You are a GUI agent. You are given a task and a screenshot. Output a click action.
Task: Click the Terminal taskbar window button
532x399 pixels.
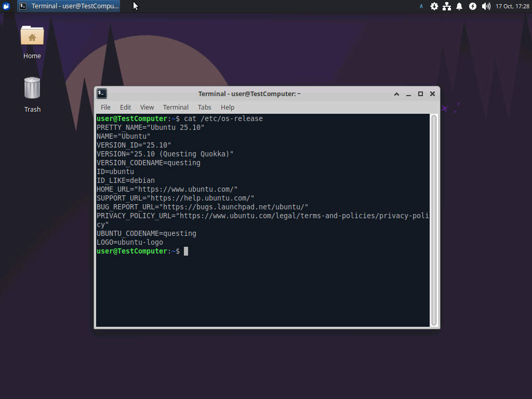click(69, 6)
